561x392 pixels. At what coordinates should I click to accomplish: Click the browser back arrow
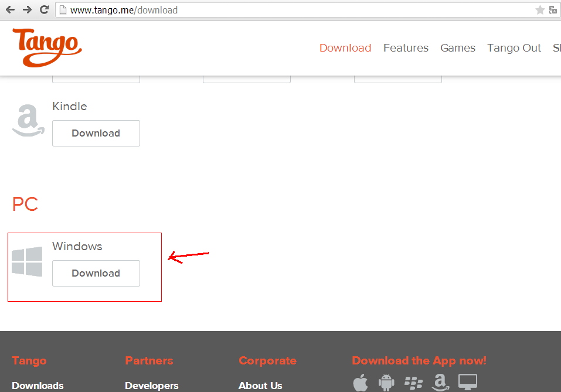(x=10, y=9)
